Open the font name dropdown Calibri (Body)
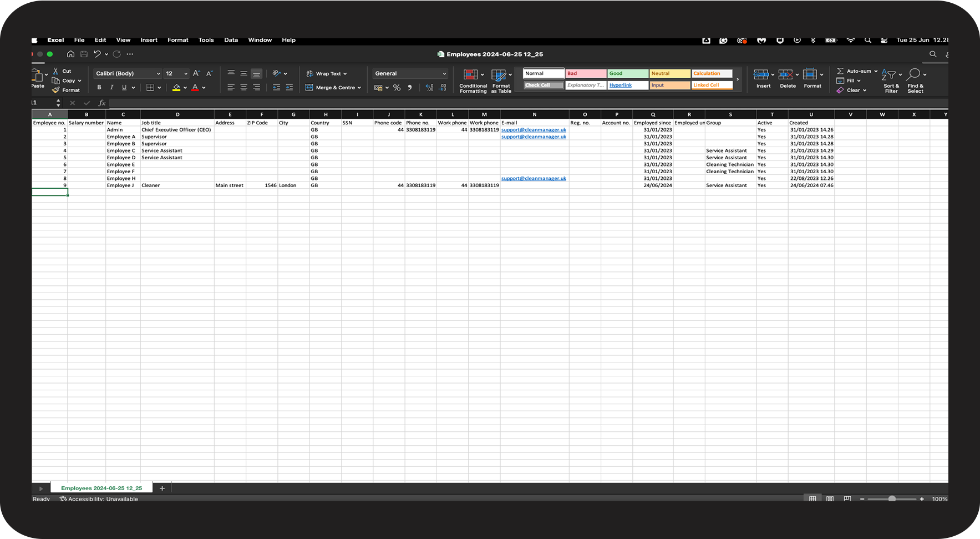The height and width of the screenshot is (539, 980). click(x=128, y=73)
